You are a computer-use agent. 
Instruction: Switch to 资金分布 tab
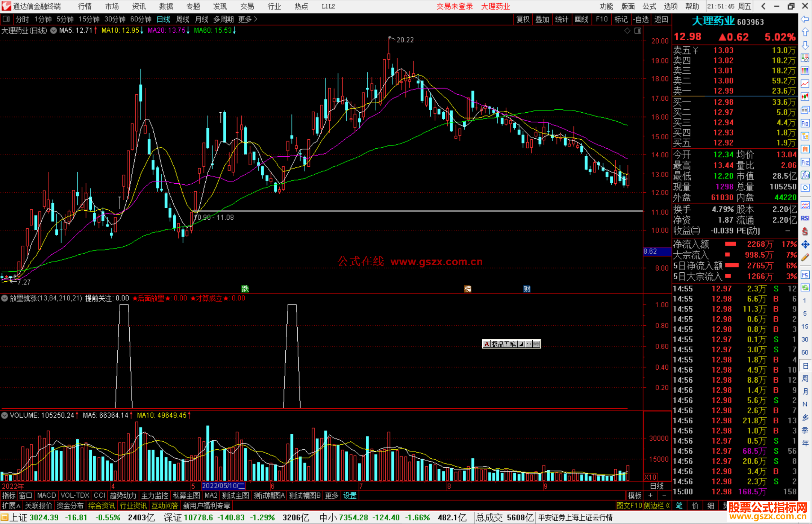70,506
